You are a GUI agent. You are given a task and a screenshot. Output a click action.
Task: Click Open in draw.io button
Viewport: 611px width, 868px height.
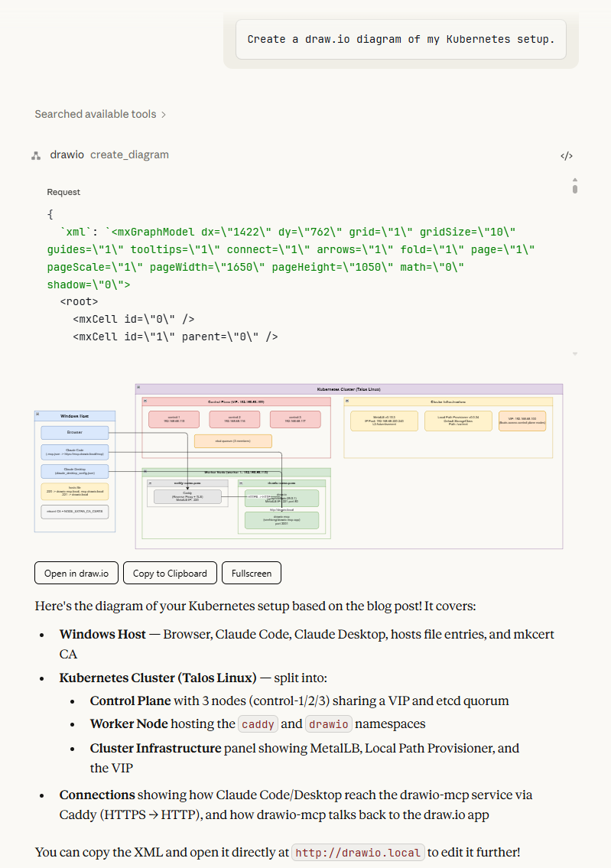click(x=76, y=573)
